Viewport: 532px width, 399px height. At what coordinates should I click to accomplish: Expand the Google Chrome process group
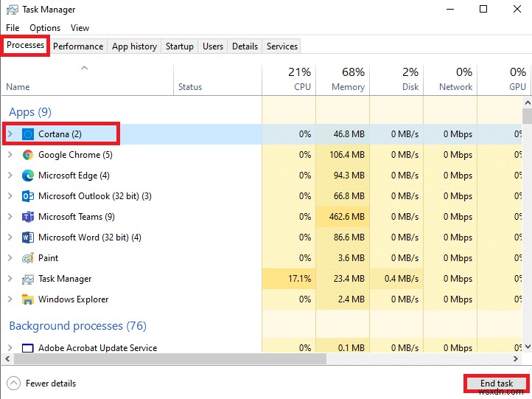pyautogui.click(x=10, y=155)
